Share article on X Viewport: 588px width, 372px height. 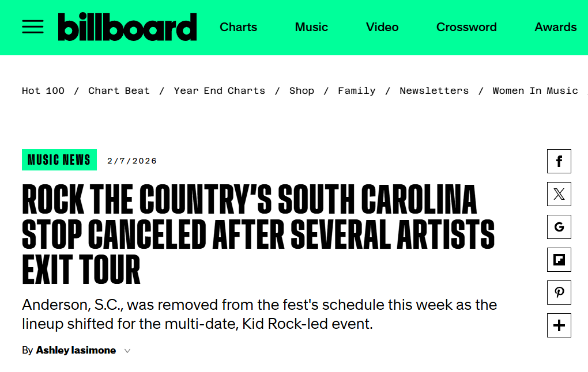pyautogui.click(x=559, y=194)
